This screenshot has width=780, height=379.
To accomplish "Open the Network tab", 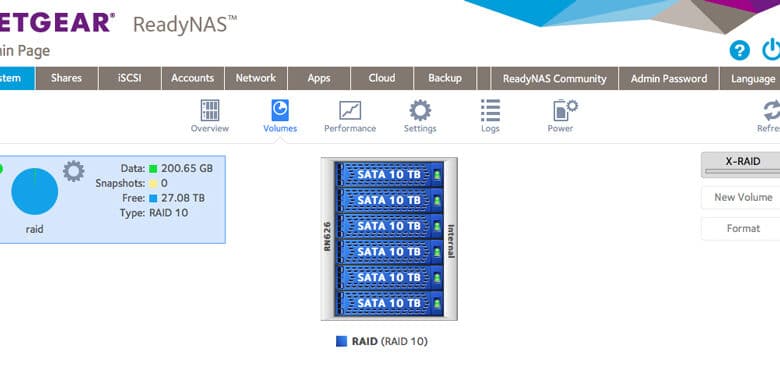I will 256,79.
